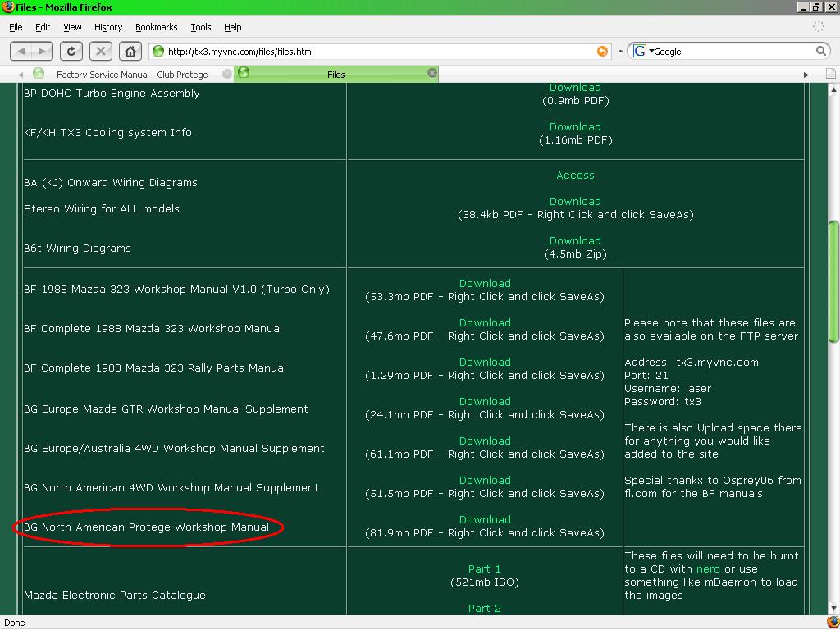The width and height of the screenshot is (840, 630).
Task: Click the address bar URL field
Action: 381,52
